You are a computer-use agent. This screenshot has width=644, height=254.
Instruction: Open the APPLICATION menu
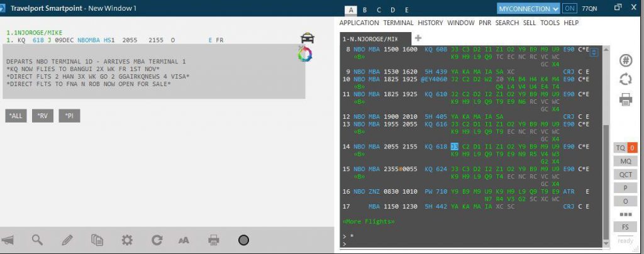[x=359, y=23]
